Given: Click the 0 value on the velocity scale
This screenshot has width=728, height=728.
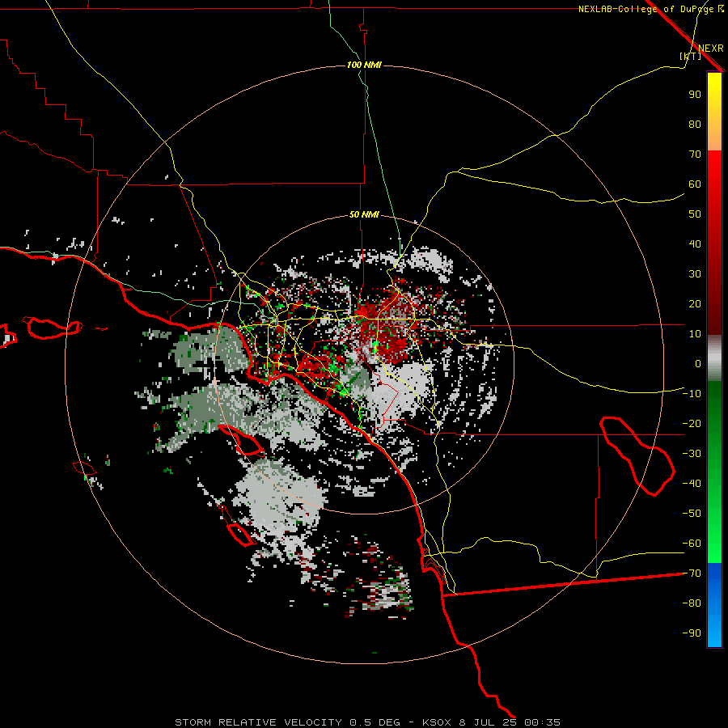Looking at the screenshot, I should click(x=698, y=364).
